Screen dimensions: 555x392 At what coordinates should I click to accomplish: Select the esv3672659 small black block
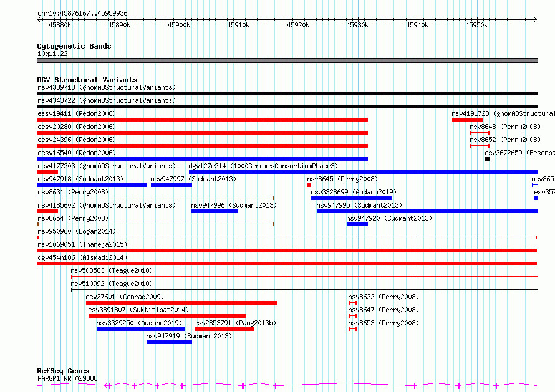(488, 159)
